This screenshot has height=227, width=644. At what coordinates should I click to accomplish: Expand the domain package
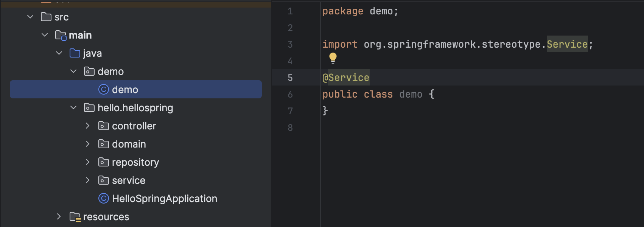(88, 144)
